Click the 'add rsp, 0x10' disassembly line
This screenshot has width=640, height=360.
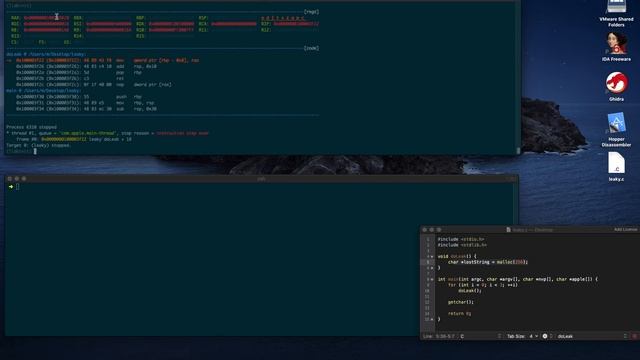[87, 67]
